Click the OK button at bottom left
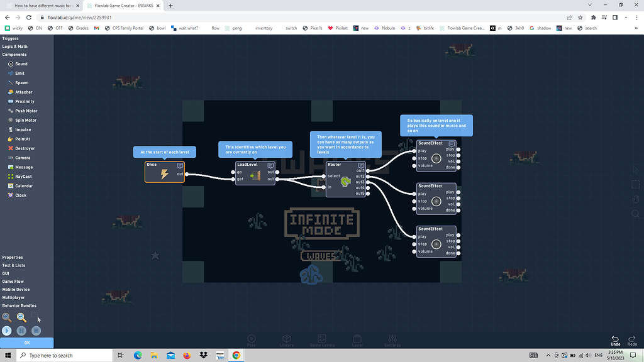Viewport: 644px width, 362px height. 27,343
